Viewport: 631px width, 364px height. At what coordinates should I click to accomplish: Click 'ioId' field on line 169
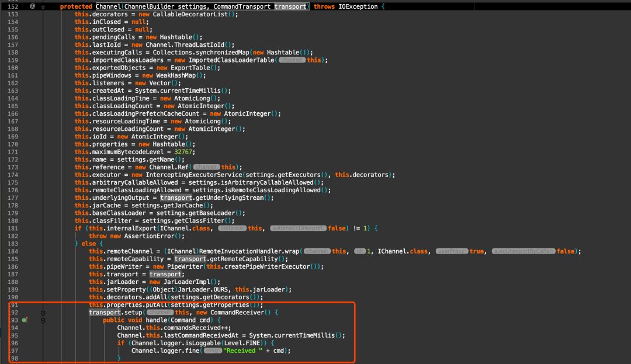99,137
